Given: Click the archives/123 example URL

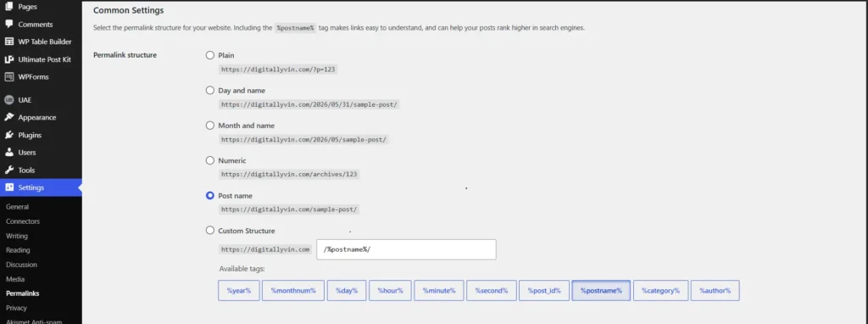Looking at the screenshot, I should (x=290, y=175).
